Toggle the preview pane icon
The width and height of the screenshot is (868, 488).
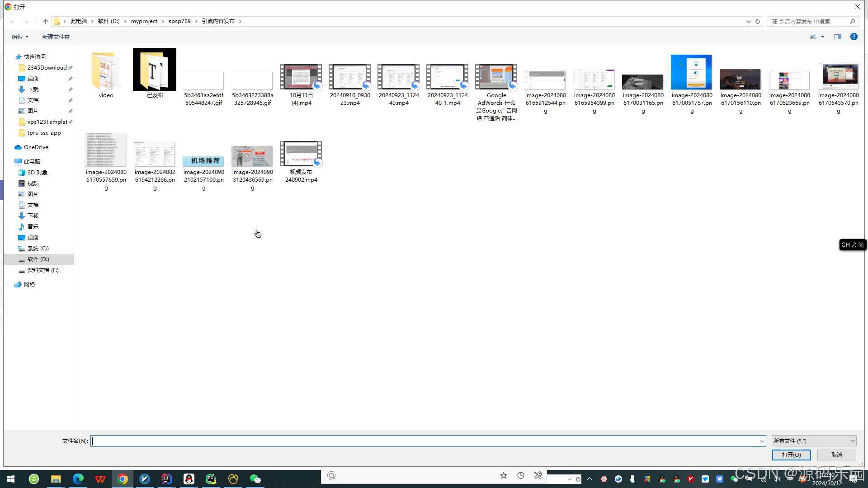coord(837,37)
